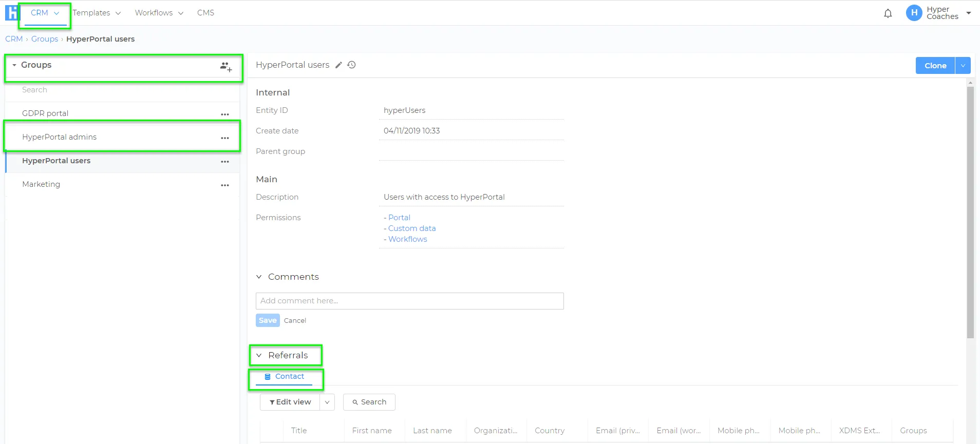Screen dimensions: 980x444
Task: Open the Workflows dropdown menu
Action: point(159,13)
